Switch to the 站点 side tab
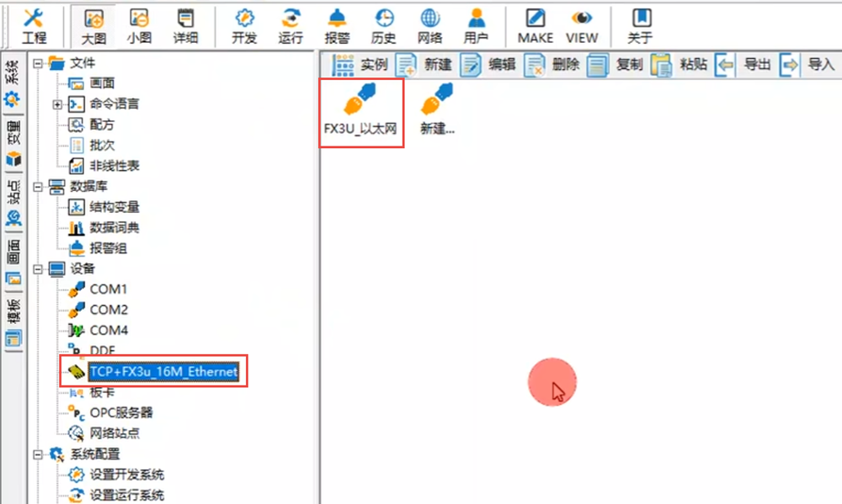The image size is (842, 504). coord(13,202)
